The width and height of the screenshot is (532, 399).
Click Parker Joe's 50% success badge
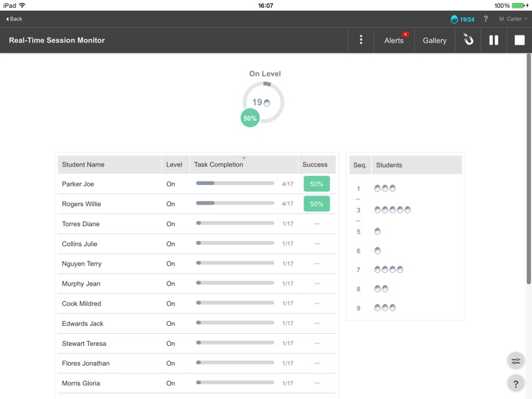(x=316, y=184)
